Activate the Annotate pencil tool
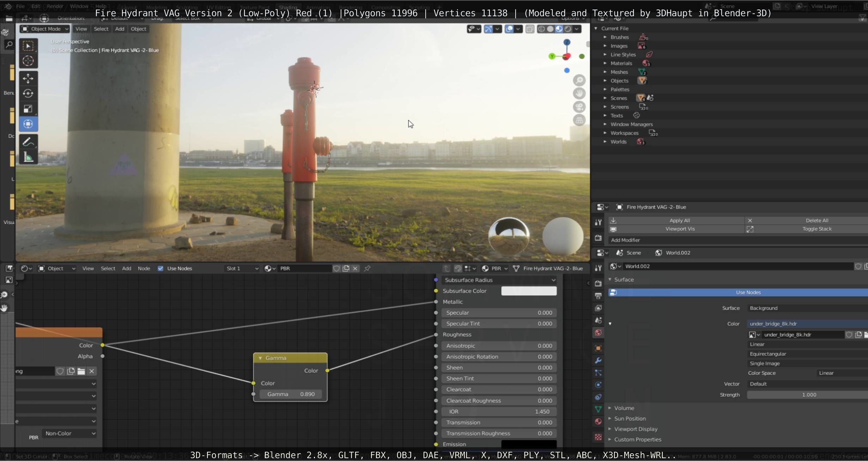 pos(28,142)
